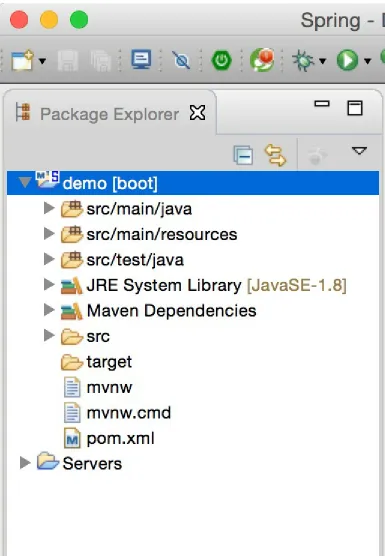Click the red close window button
The height and width of the screenshot is (556, 385).
click(19, 20)
